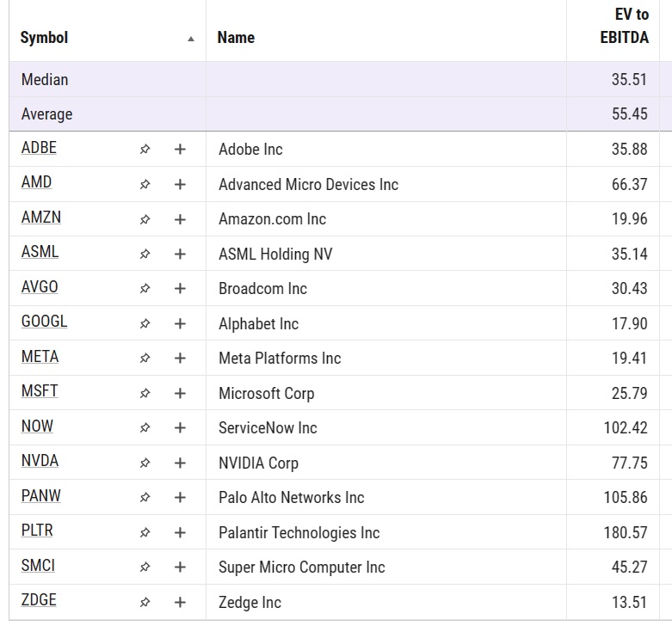Open the PANW ticker link
This screenshot has width=672, height=632.
pos(41,496)
